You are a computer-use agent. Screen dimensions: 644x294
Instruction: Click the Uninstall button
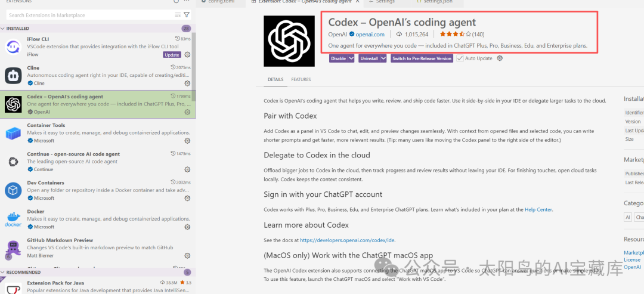(x=369, y=58)
